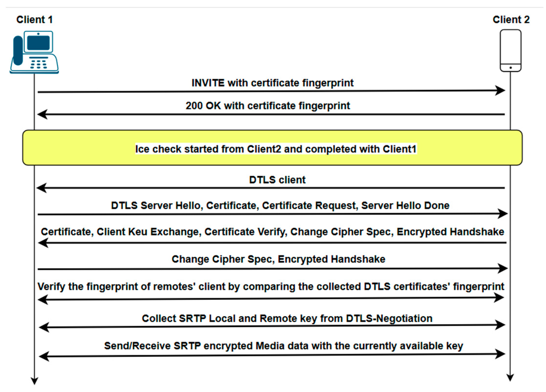Click the Client 2 smartphone icon

[x=510, y=51]
